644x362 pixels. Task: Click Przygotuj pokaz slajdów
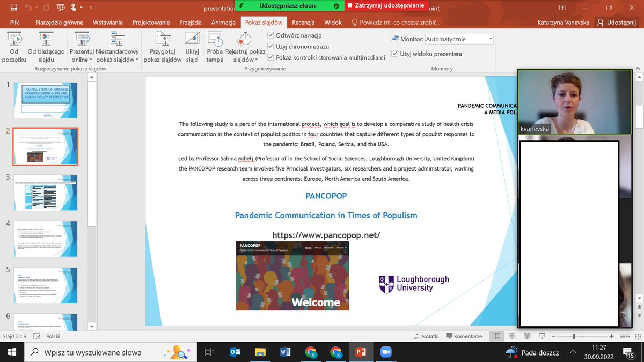(x=163, y=47)
